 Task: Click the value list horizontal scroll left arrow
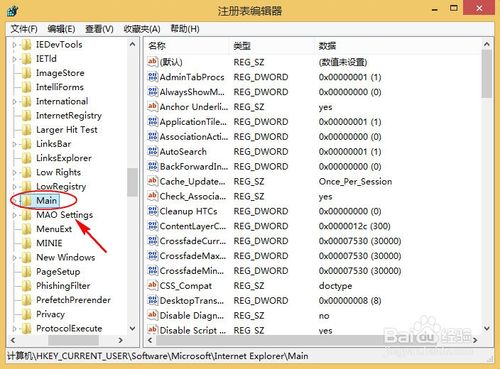(x=150, y=340)
